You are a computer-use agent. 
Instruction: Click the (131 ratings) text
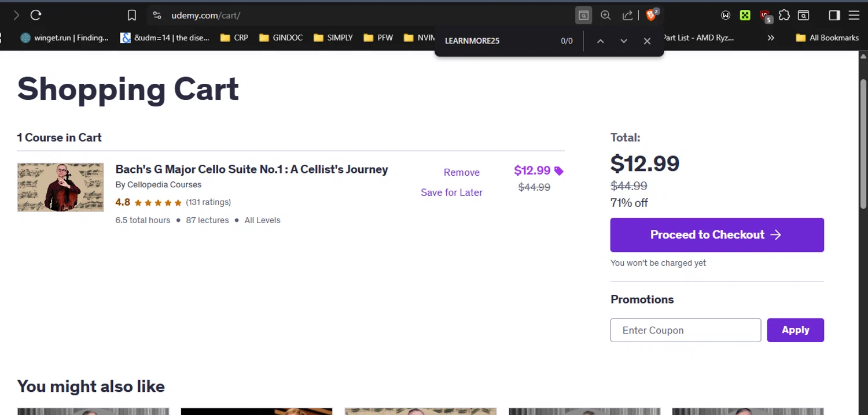pos(208,202)
